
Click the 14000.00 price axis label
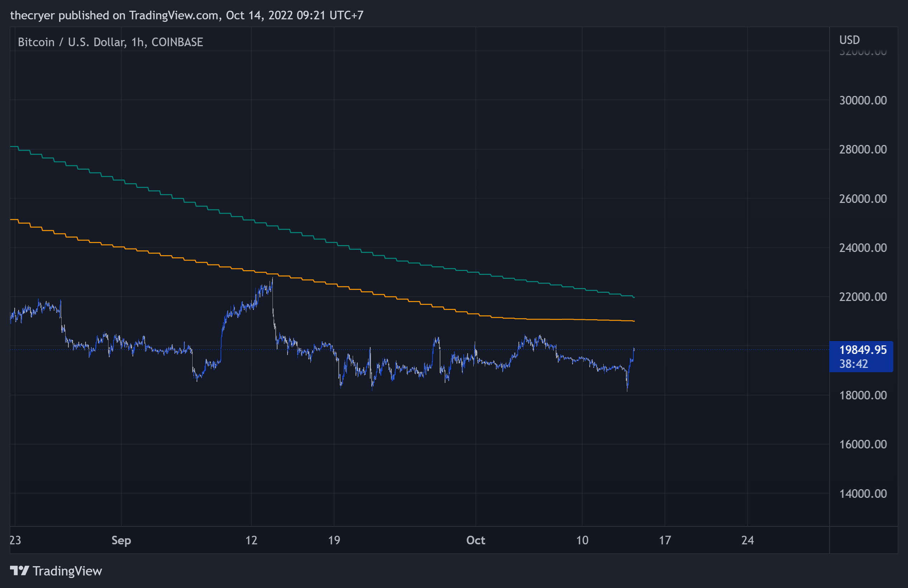tap(863, 494)
